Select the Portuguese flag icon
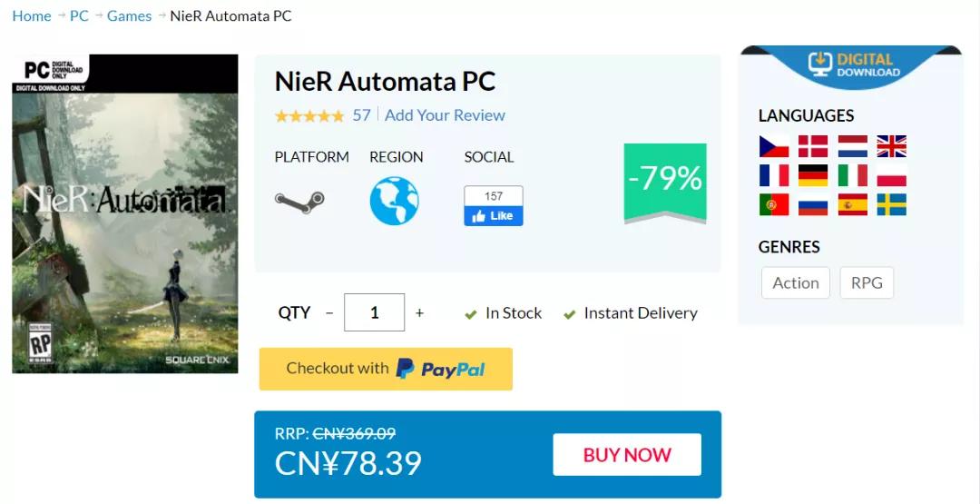 [774, 204]
